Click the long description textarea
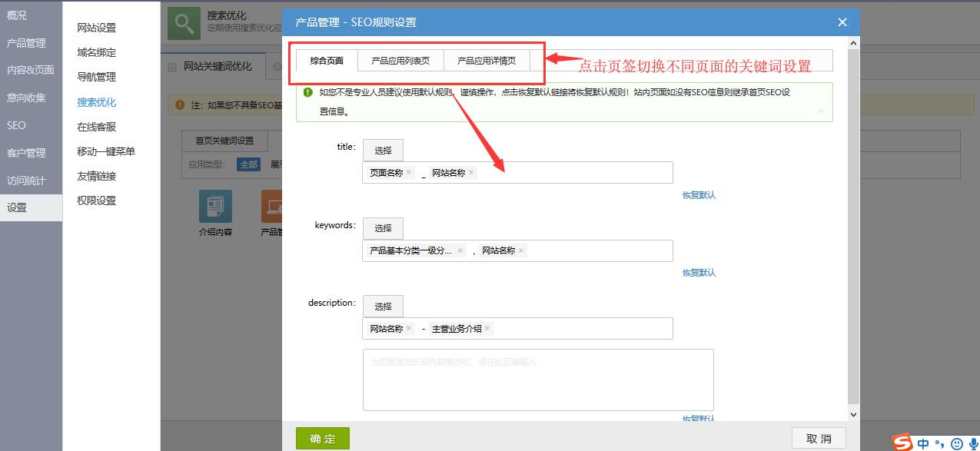The width and height of the screenshot is (980, 451). (x=538, y=380)
